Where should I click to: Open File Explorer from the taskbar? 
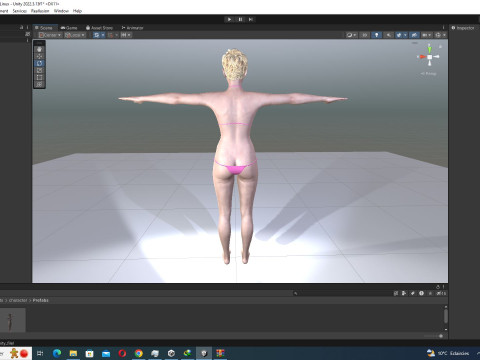pos(73,353)
